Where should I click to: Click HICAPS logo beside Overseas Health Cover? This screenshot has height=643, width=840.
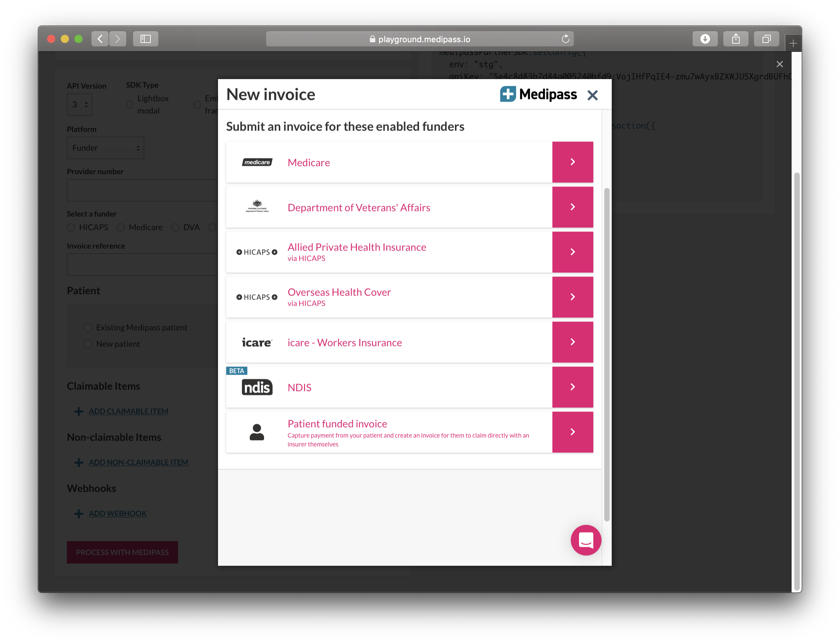point(257,297)
